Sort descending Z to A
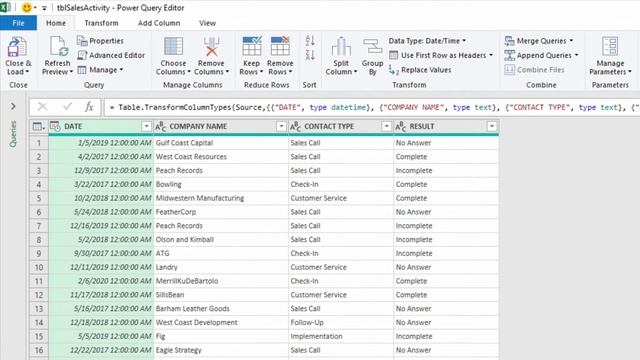Viewport: 640px width, 360px height. pos(310,55)
